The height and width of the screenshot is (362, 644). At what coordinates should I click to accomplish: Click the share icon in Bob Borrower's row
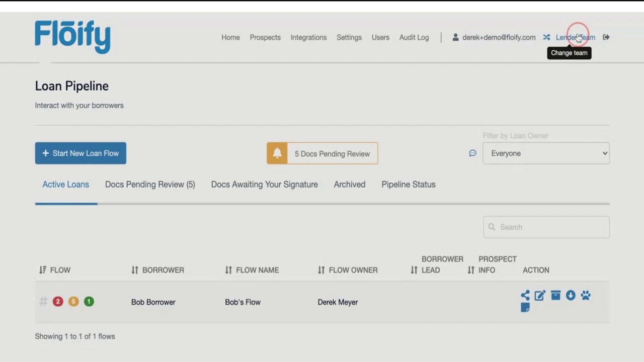click(525, 296)
